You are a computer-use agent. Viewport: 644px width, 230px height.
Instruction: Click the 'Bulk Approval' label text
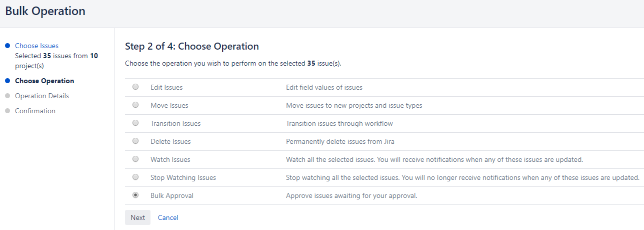[171, 195]
